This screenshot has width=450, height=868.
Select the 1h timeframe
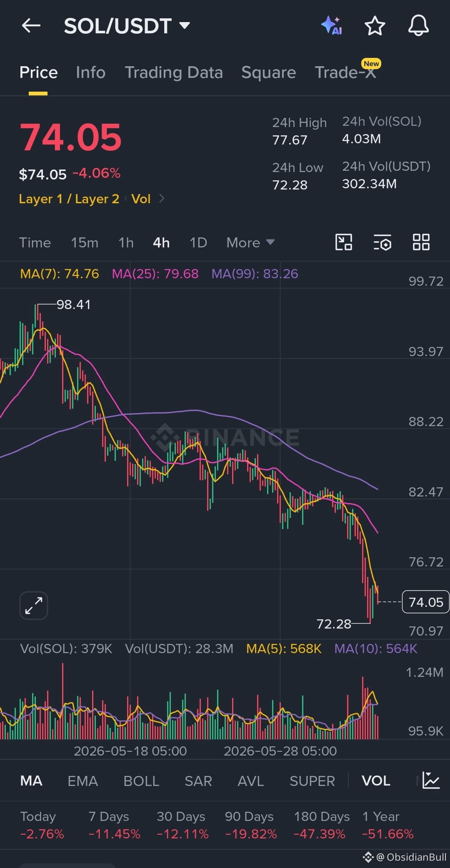click(x=126, y=242)
